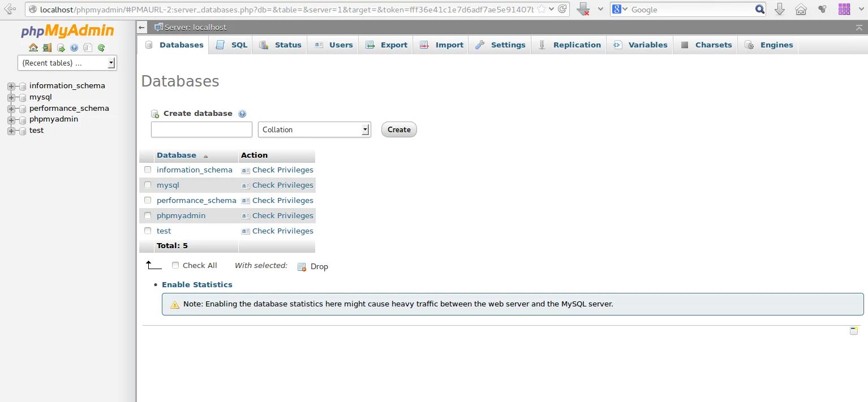Open dropdown arrow beside red-X download icon
The height and width of the screenshot is (402, 868).
click(599, 9)
